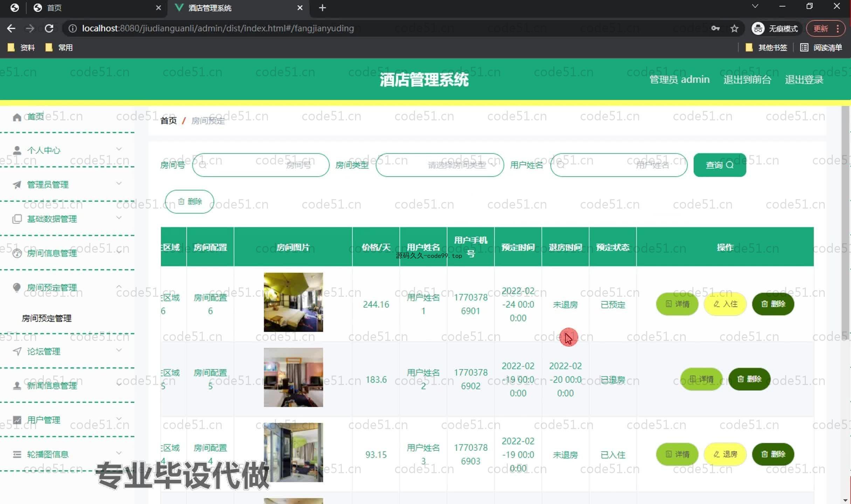Viewport: 851px width, 504px height.
Task: Click 入住 for 用户姓名 1 row
Action: coord(725,304)
